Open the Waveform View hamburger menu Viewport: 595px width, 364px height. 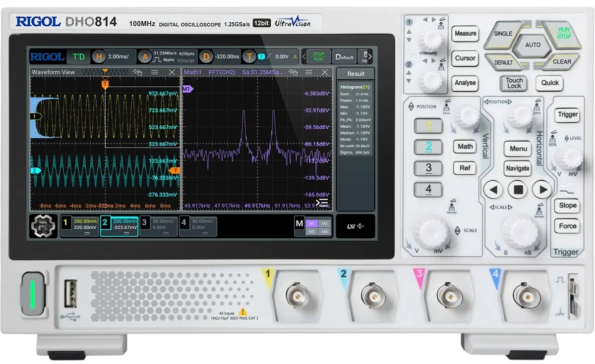(x=155, y=72)
